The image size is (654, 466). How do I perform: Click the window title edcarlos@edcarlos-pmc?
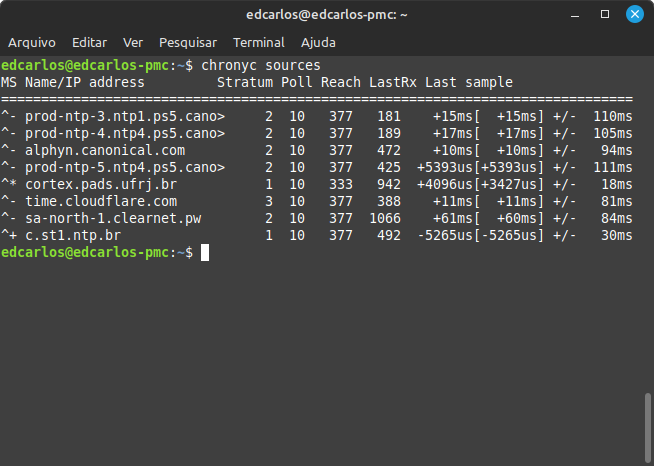point(326,15)
